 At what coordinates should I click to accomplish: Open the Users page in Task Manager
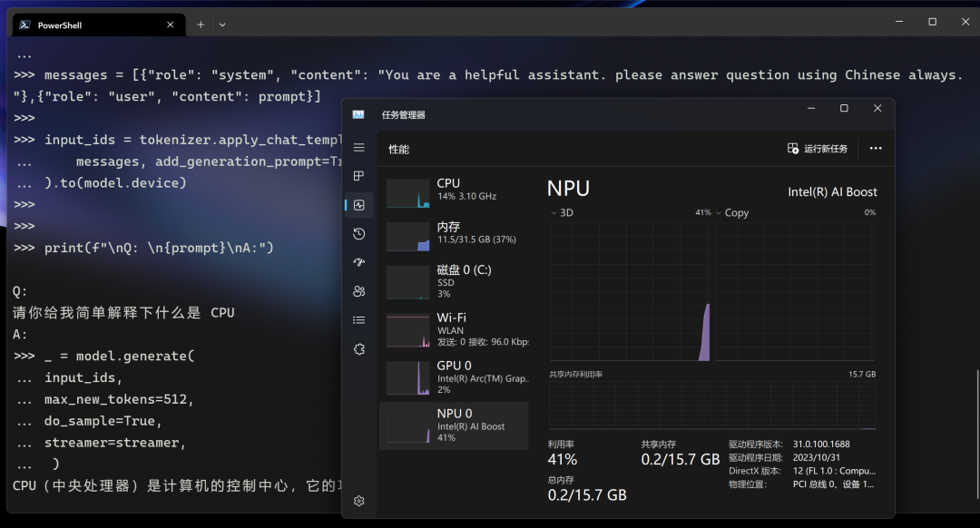coord(358,291)
